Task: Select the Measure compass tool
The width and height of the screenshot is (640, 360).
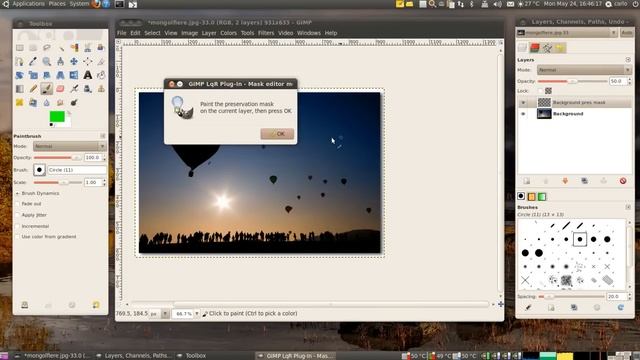Action: pyautogui.click(x=60, y=62)
